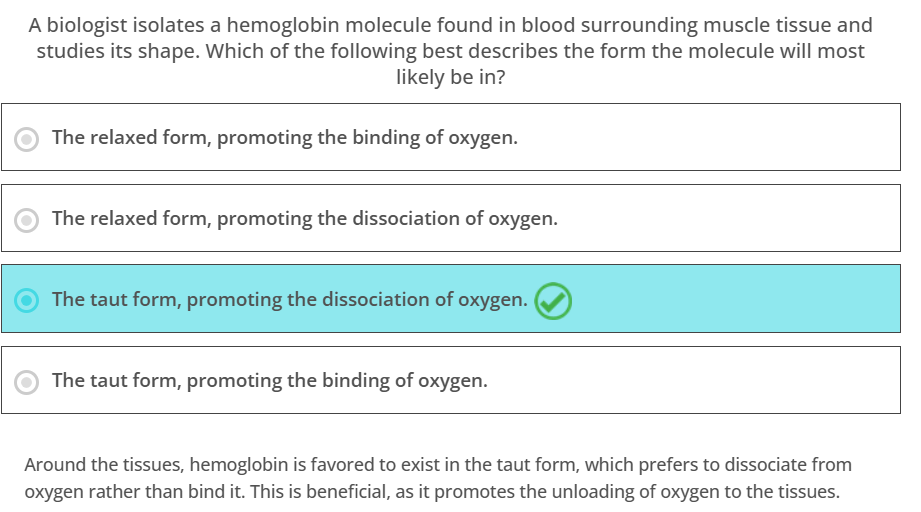Choose radio button for taut form binding oxygen
921x512 pixels.
click(26, 382)
